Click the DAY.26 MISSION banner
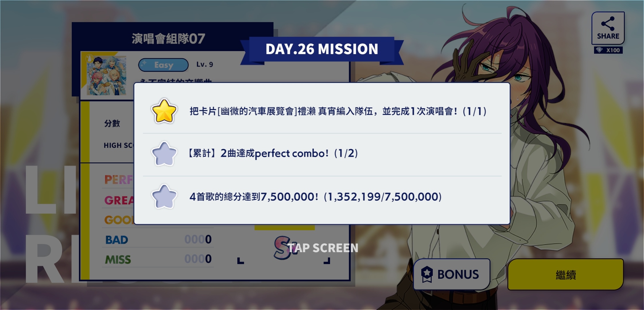 [322, 49]
